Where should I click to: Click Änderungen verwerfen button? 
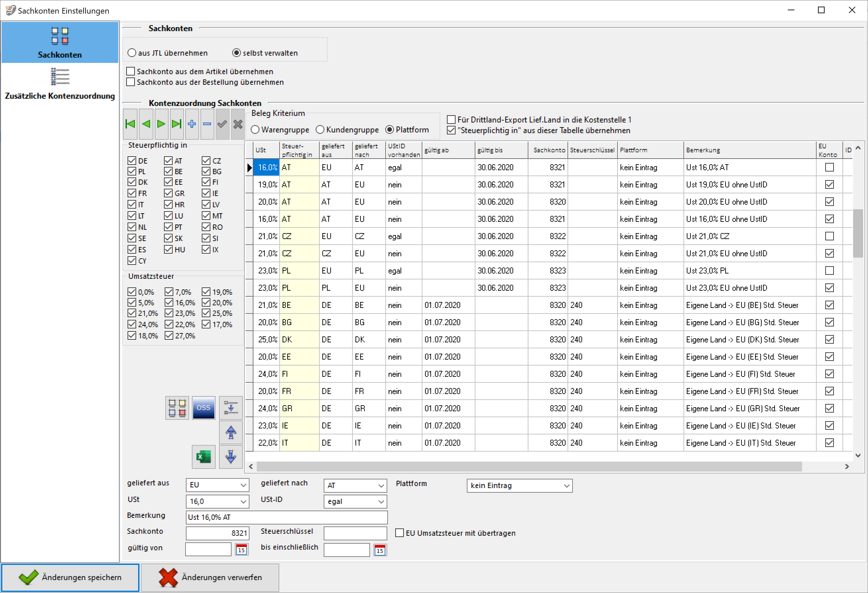pos(210,577)
